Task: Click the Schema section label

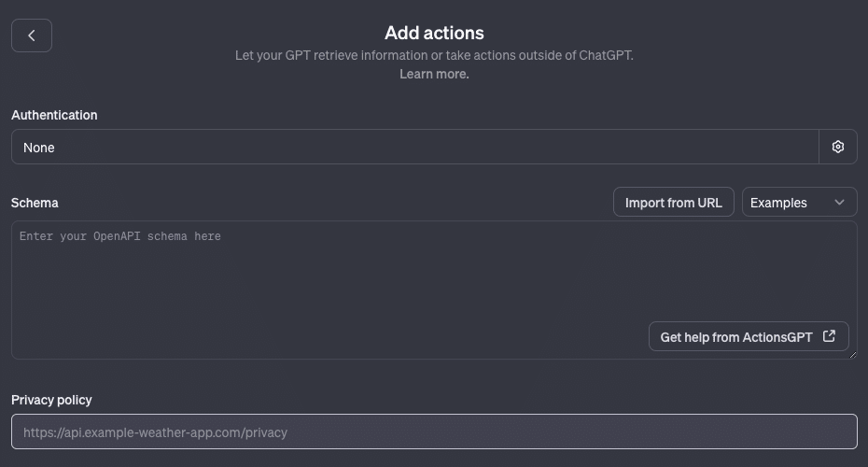Action: 35,203
